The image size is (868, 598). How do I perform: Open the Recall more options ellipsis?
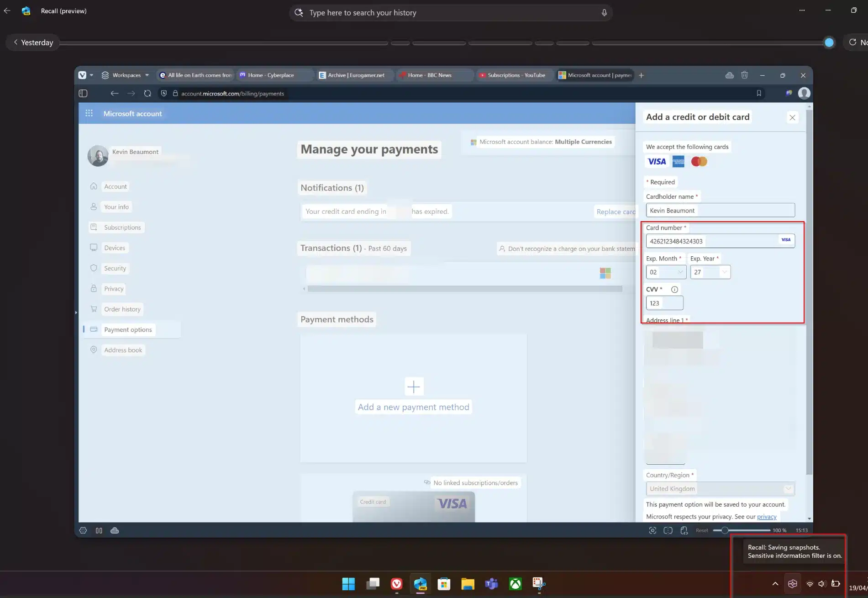(802, 10)
